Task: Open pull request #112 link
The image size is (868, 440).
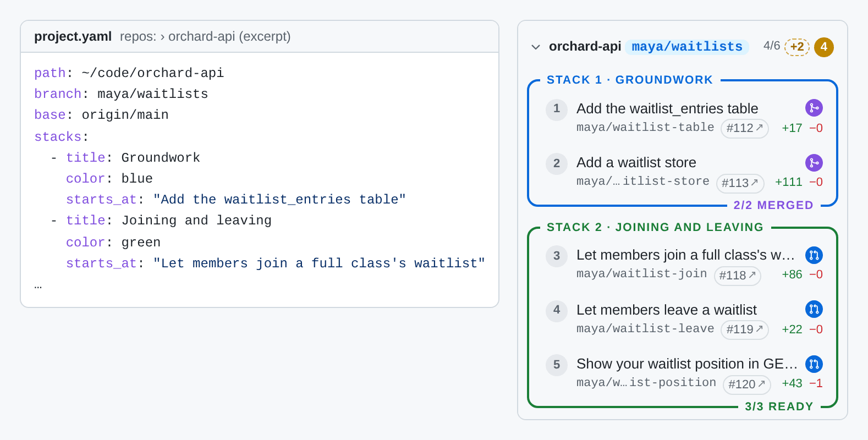Action: click(x=745, y=128)
